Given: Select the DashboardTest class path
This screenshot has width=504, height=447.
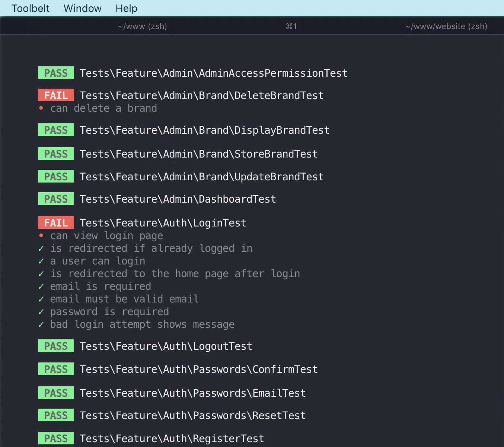Looking at the screenshot, I should tap(178, 199).
